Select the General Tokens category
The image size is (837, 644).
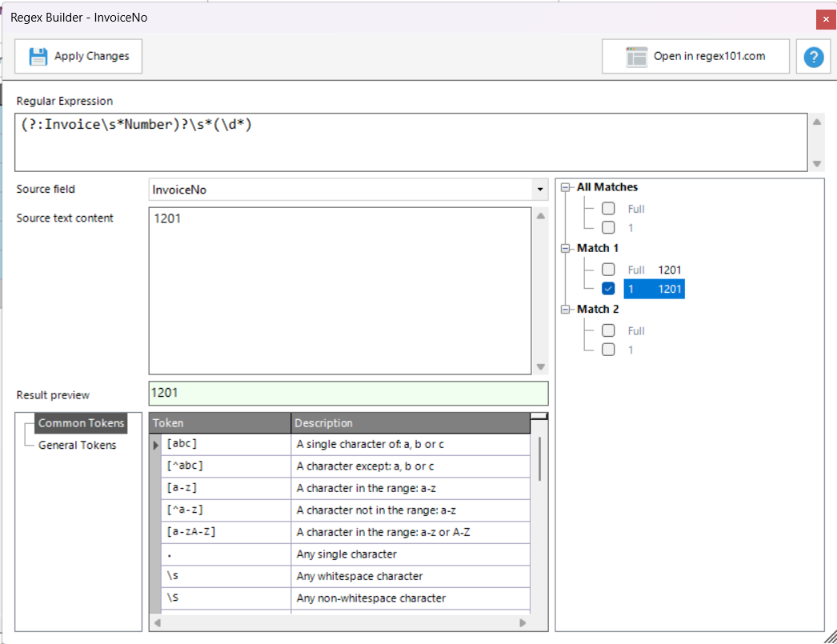[77, 445]
